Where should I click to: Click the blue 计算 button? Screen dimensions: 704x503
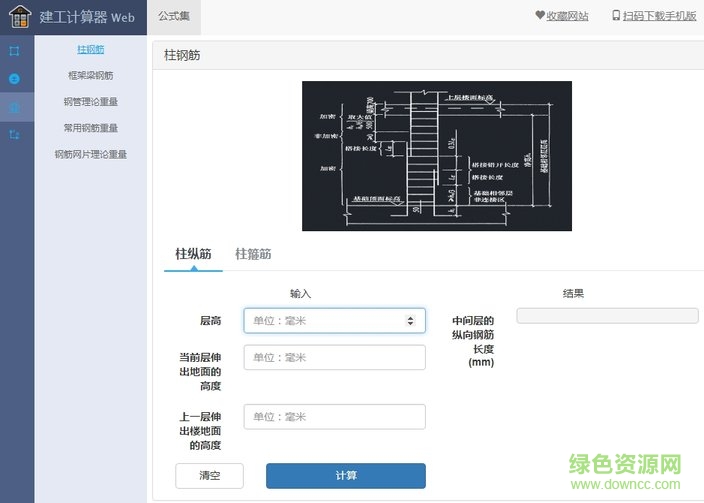click(x=346, y=476)
